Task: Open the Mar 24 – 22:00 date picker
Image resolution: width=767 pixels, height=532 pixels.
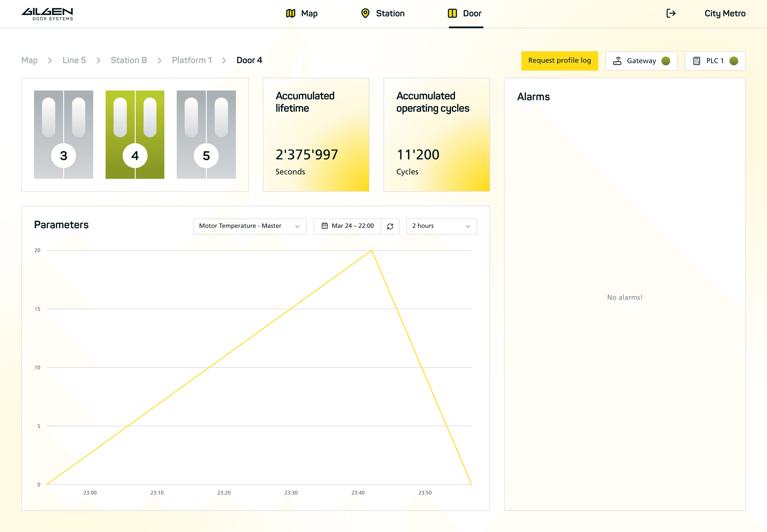Action: click(x=347, y=226)
